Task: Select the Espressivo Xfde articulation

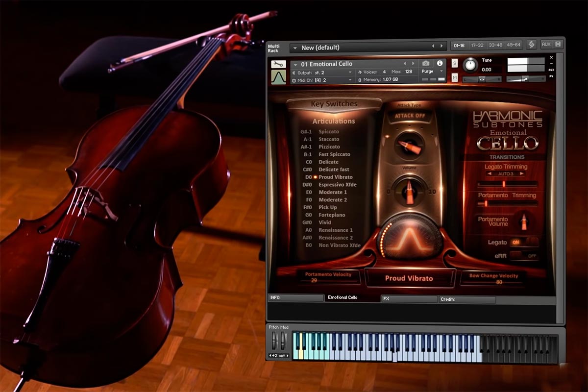Action: [x=338, y=185]
